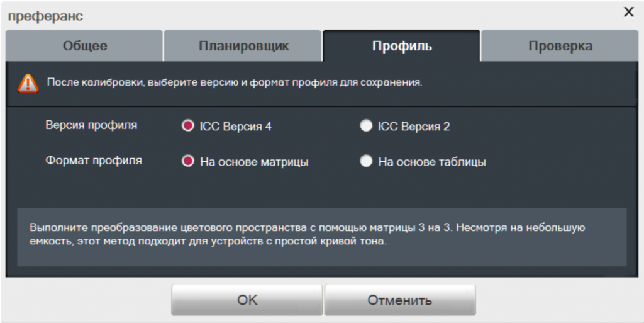Viewport: 644px width, 323px height.
Task: Select the ICC Версия 4 radio button
Action: click(187, 126)
